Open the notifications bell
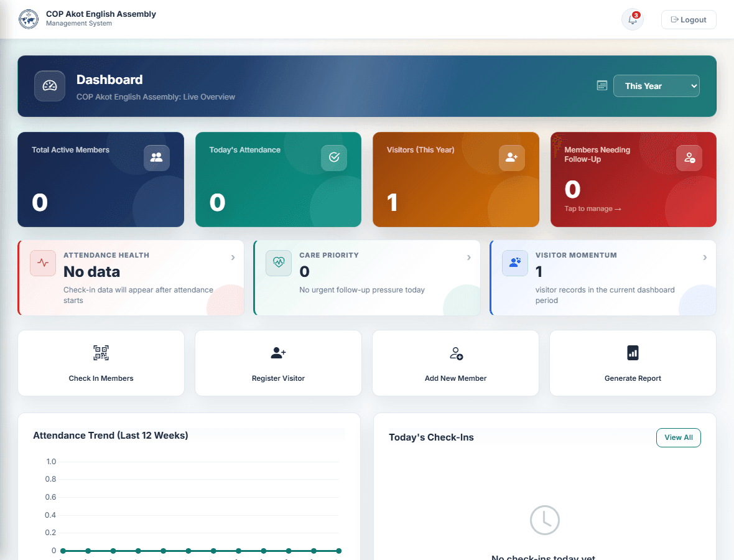734x560 pixels. 633,20
